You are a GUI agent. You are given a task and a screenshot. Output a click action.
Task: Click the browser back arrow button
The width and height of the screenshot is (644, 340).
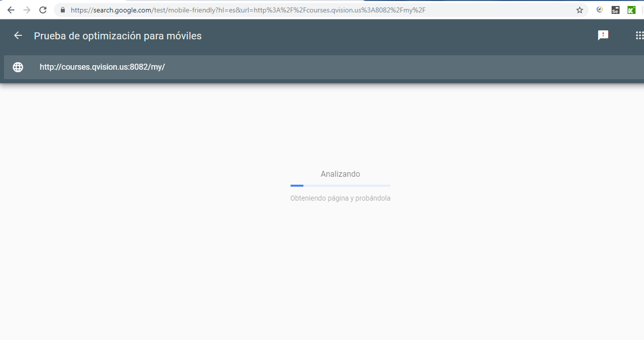pyautogui.click(x=11, y=10)
